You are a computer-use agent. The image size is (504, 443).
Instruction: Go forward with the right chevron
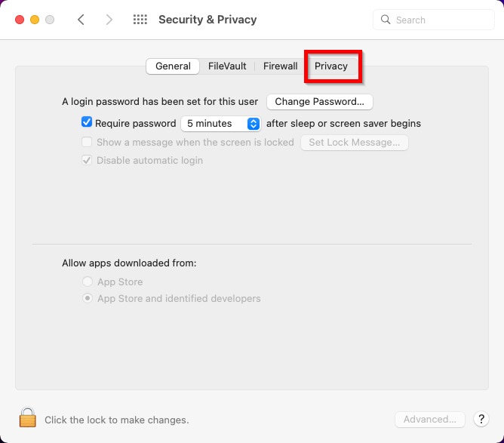(x=109, y=20)
